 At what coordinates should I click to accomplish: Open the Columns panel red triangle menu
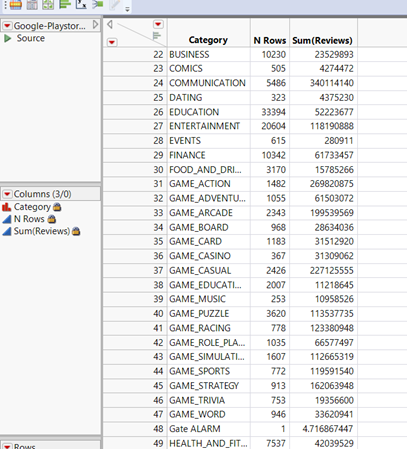7,194
